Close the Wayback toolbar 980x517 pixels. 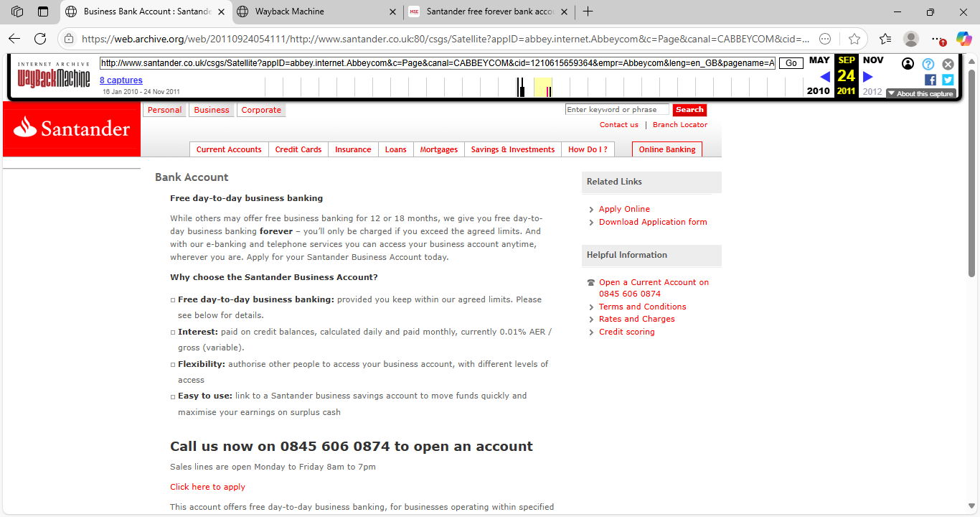click(x=948, y=64)
